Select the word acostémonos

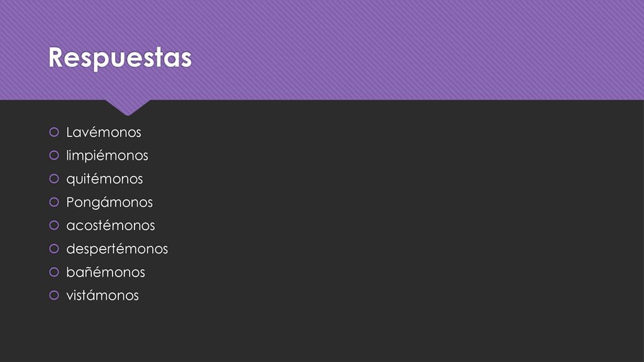coord(111,226)
